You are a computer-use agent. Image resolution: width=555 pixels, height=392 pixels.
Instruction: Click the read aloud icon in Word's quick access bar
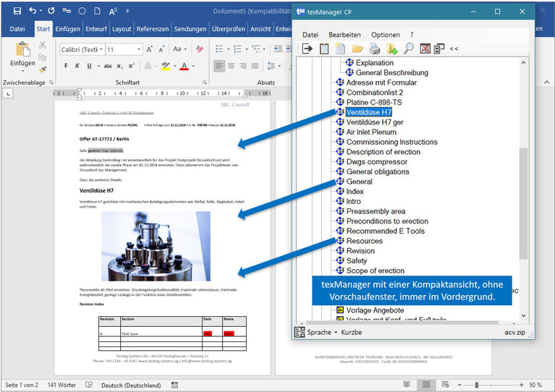coord(113,12)
